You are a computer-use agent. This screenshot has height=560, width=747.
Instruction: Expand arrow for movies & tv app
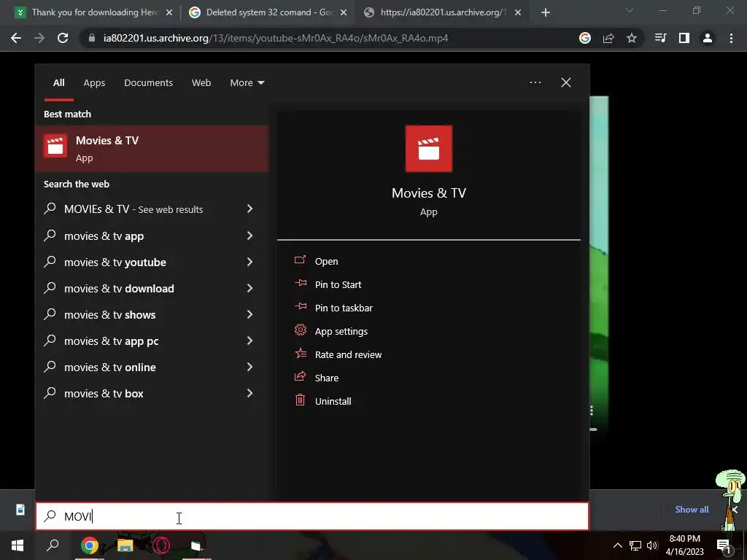point(249,236)
